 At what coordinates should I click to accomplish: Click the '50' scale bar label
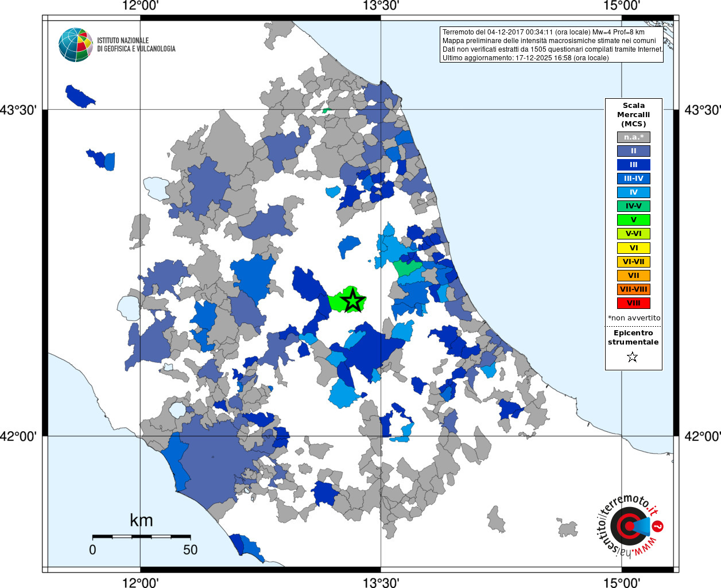point(191,550)
